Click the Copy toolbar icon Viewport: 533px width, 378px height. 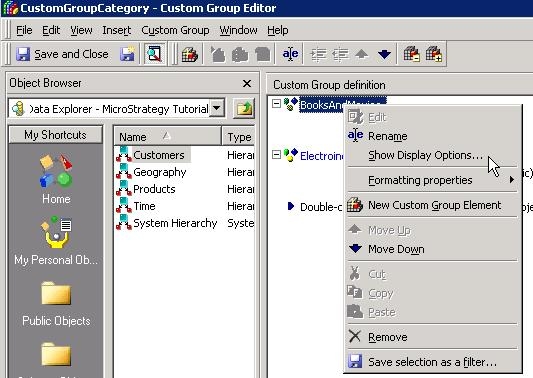point(240,54)
